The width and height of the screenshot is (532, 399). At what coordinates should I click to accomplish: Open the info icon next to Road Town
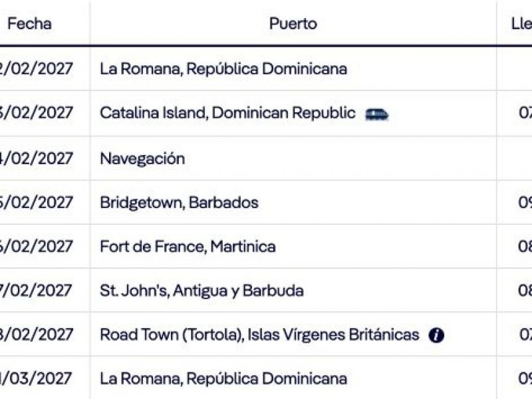tap(436, 336)
